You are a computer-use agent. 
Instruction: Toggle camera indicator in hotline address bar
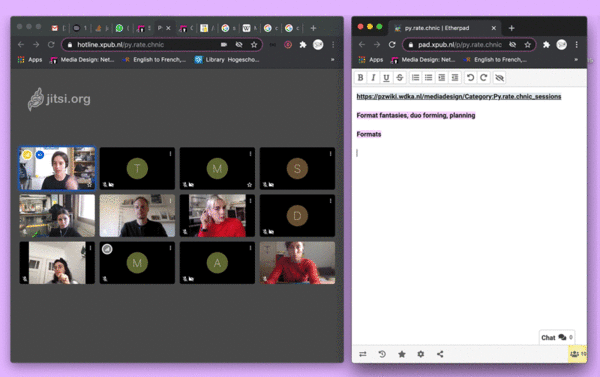click(x=224, y=45)
